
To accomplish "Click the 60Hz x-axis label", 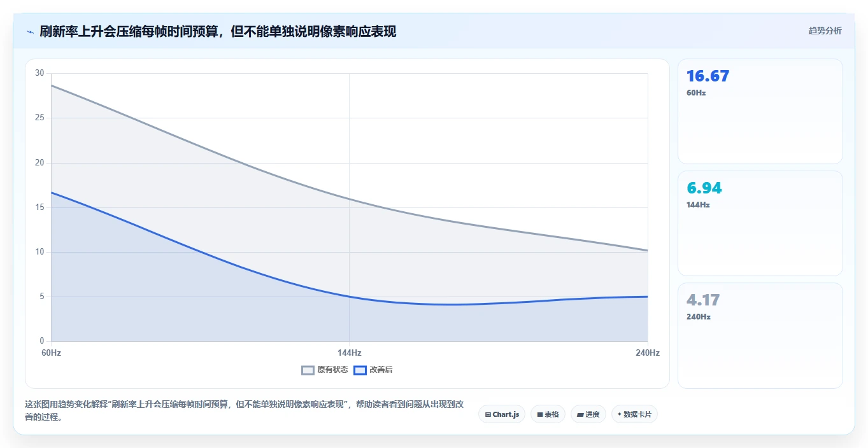I will pyautogui.click(x=51, y=353).
